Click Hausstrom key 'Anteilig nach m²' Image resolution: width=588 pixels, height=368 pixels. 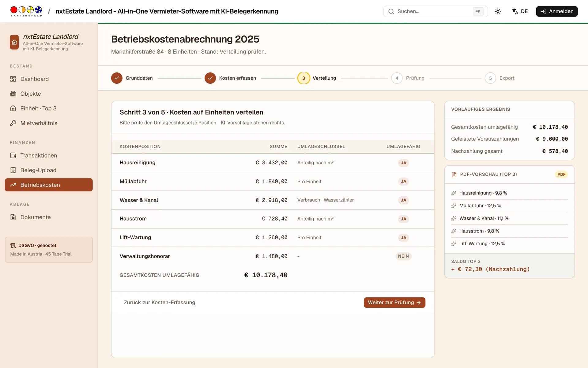coord(315,219)
